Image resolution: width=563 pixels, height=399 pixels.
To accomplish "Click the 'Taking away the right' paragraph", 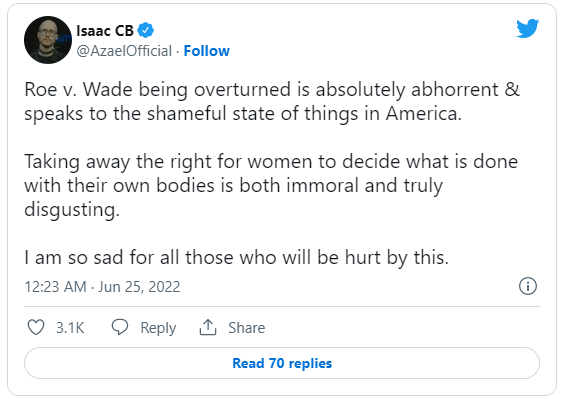I will (271, 186).
